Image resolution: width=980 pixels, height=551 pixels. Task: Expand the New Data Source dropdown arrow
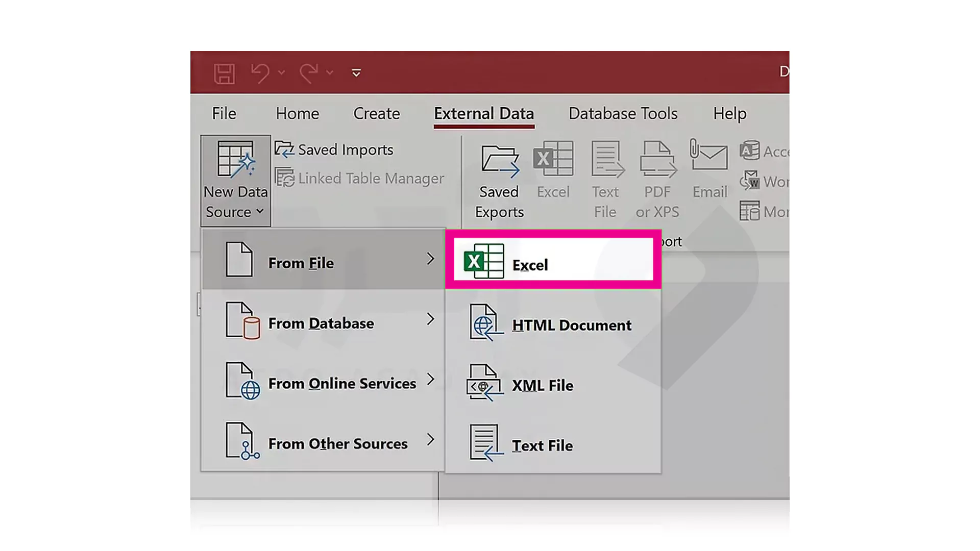[260, 211]
